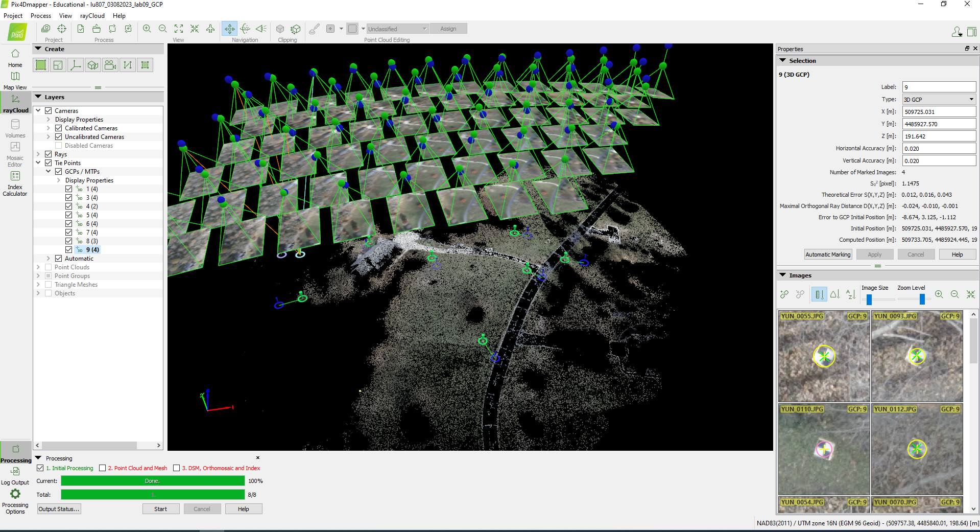Toggle Calibrated Cameras checkbox
The image size is (980, 532).
pyautogui.click(x=59, y=128)
